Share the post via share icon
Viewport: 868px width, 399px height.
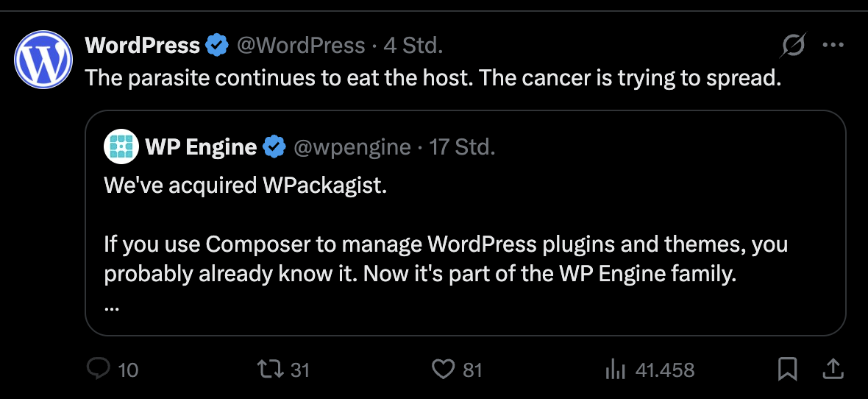tap(833, 368)
